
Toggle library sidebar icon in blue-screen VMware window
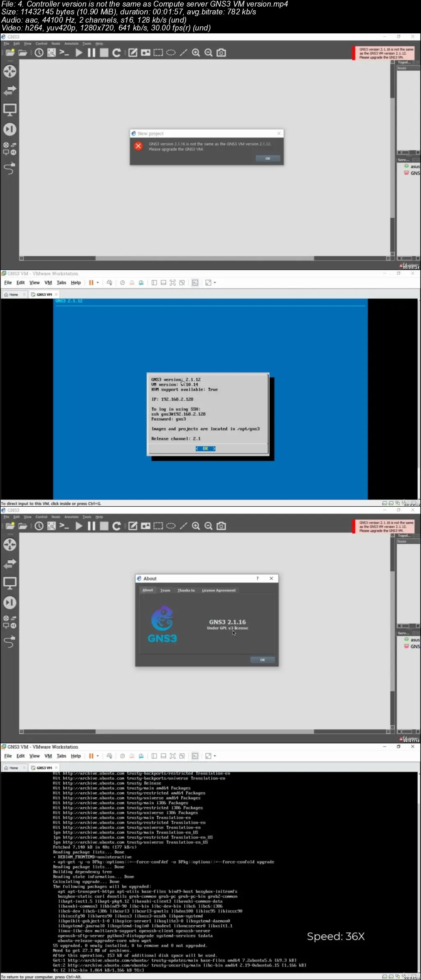click(x=154, y=283)
